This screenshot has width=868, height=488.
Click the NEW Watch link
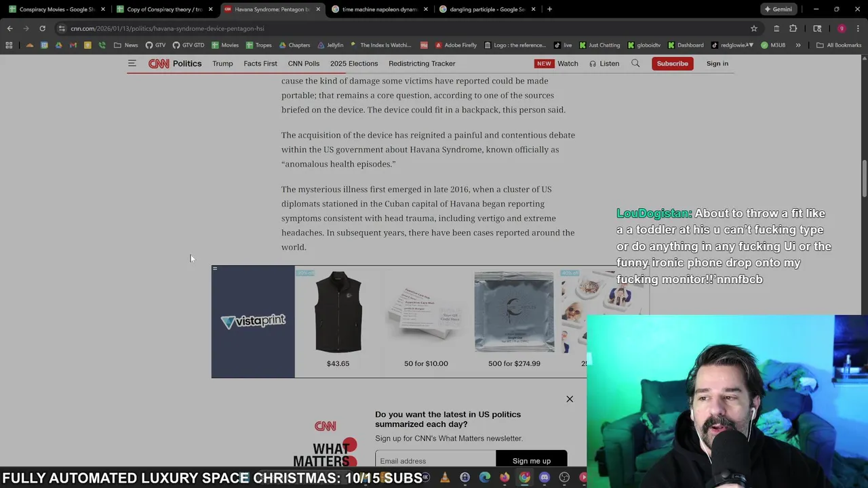(557, 64)
